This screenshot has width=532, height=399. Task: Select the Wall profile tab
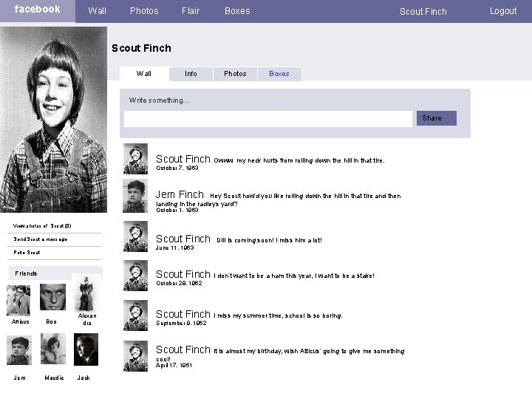[144, 74]
